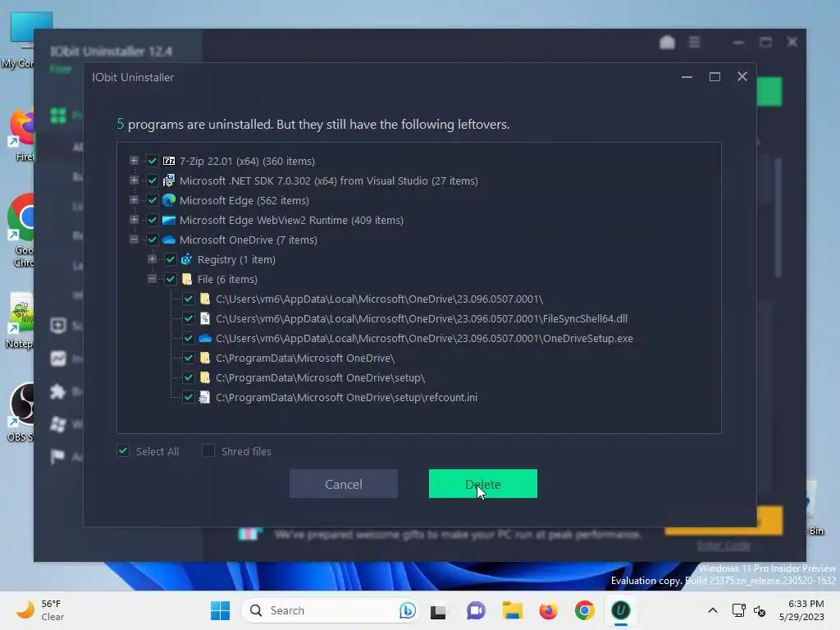The image size is (840, 630).
Task: Select the Microsoft Edge (562 items) row
Action: click(x=244, y=200)
